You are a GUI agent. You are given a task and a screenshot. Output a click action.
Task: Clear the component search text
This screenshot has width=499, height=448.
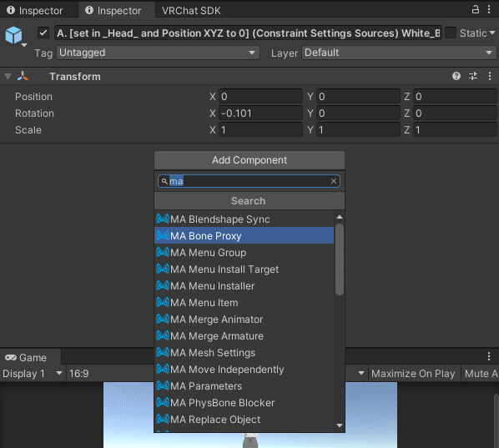click(x=334, y=181)
